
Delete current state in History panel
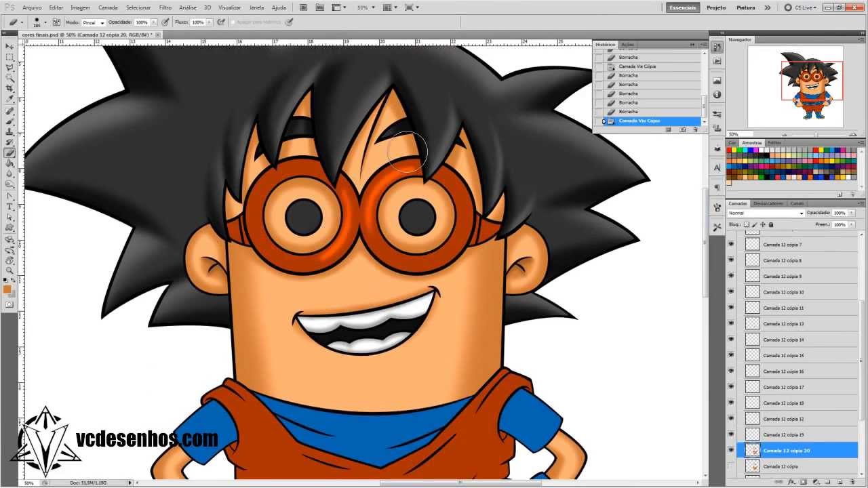[x=695, y=129]
